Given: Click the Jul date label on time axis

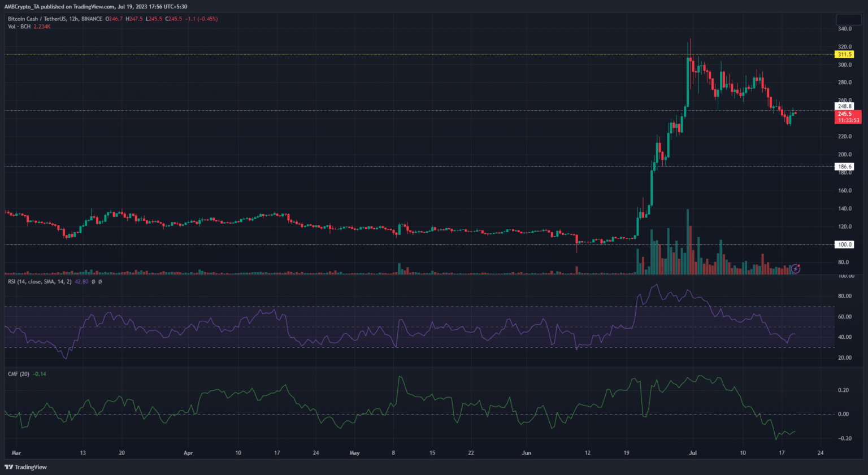Looking at the screenshot, I should point(693,453).
